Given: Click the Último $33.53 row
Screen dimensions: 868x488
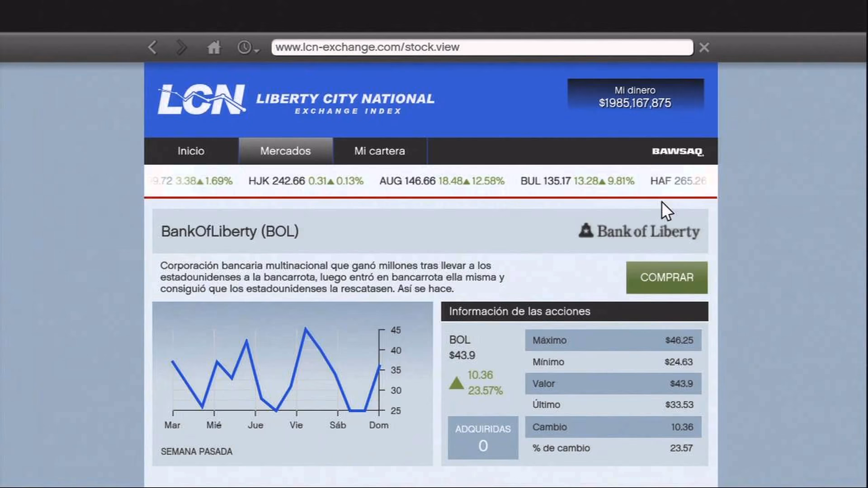Looking at the screenshot, I should tap(613, 405).
